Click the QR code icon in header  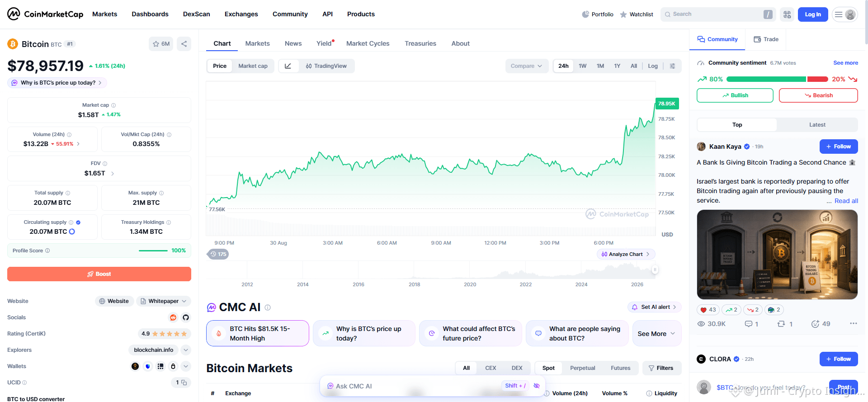coord(787,14)
